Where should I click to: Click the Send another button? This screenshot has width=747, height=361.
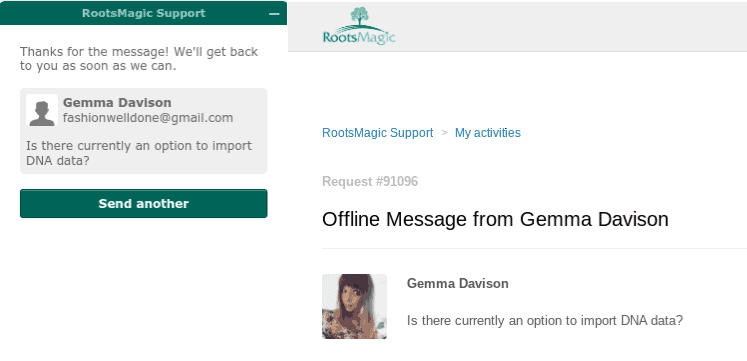coord(143,203)
